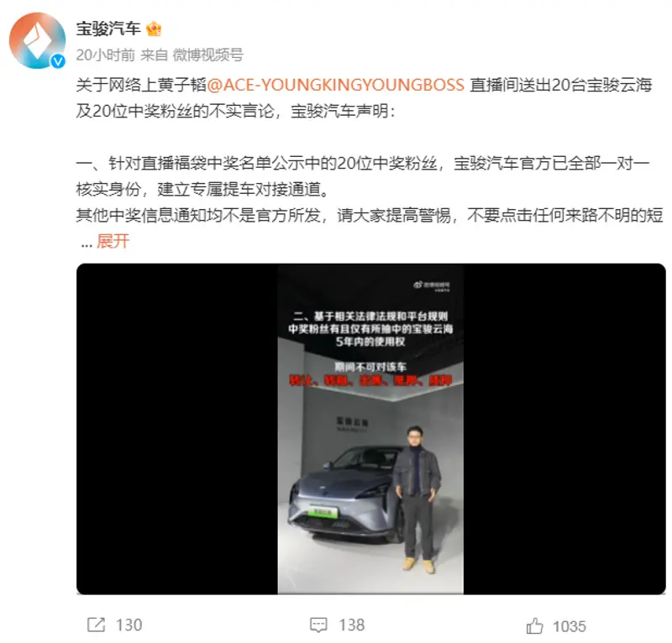Open the @ACE-YOUNGKINGYOUNGBOSS mention link
The image size is (672, 643).
tap(335, 85)
